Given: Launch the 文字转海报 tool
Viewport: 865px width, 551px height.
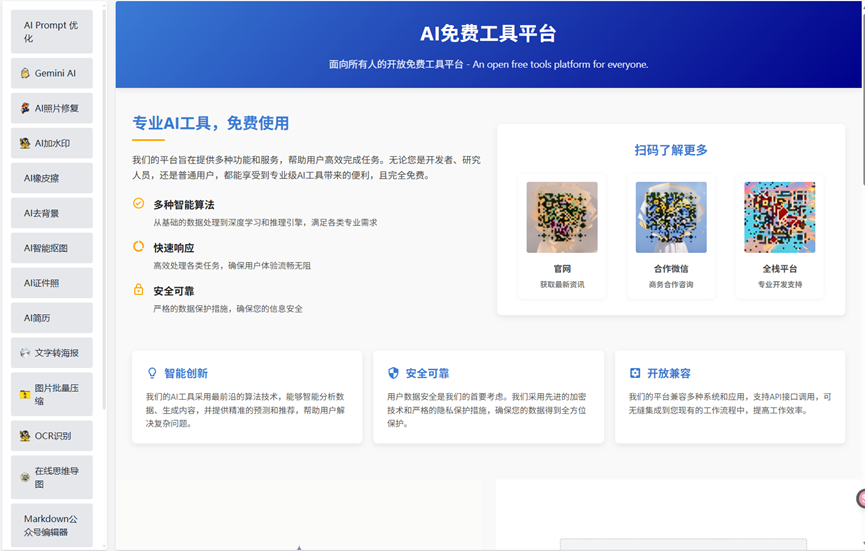Looking at the screenshot, I should [x=52, y=353].
